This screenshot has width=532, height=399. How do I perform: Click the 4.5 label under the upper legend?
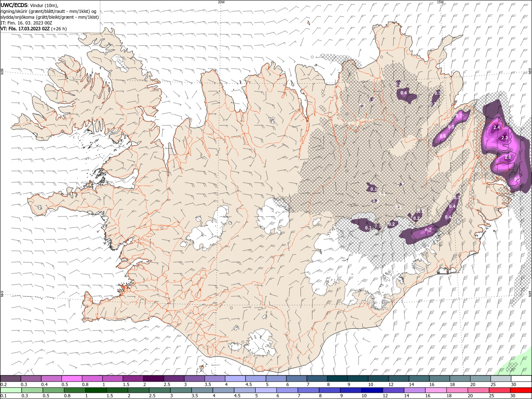(249, 384)
